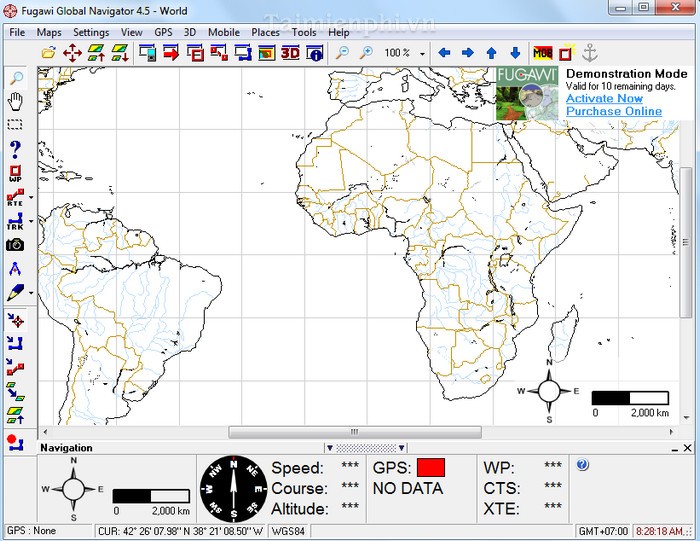Click the MOB man overboard icon
Image resolution: width=700 pixels, height=541 pixels.
tap(543, 53)
